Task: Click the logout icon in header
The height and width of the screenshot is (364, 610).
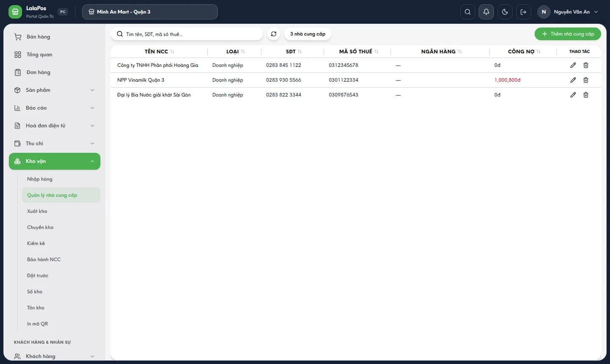Action: pos(524,12)
